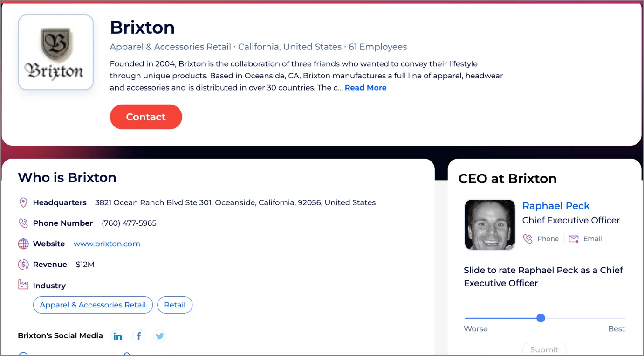Select the Apparel & Accessories Retail tag
The image size is (644, 356).
tap(92, 305)
